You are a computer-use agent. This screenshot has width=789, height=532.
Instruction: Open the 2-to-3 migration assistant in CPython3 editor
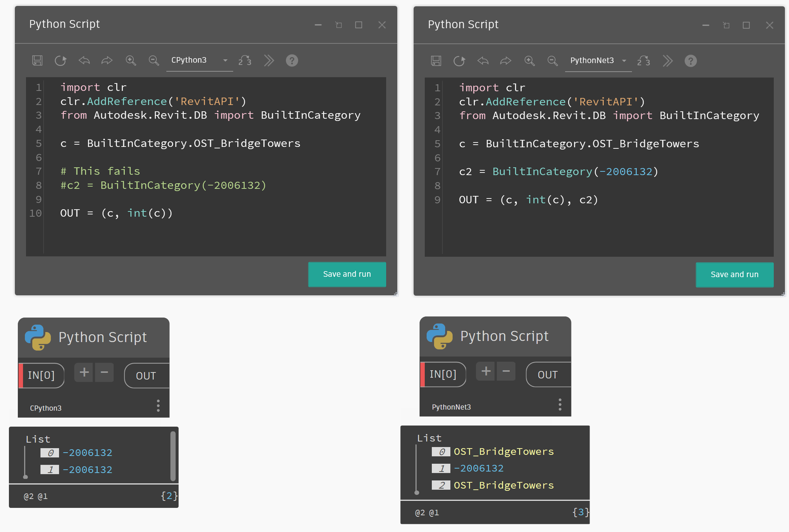pyautogui.click(x=245, y=60)
